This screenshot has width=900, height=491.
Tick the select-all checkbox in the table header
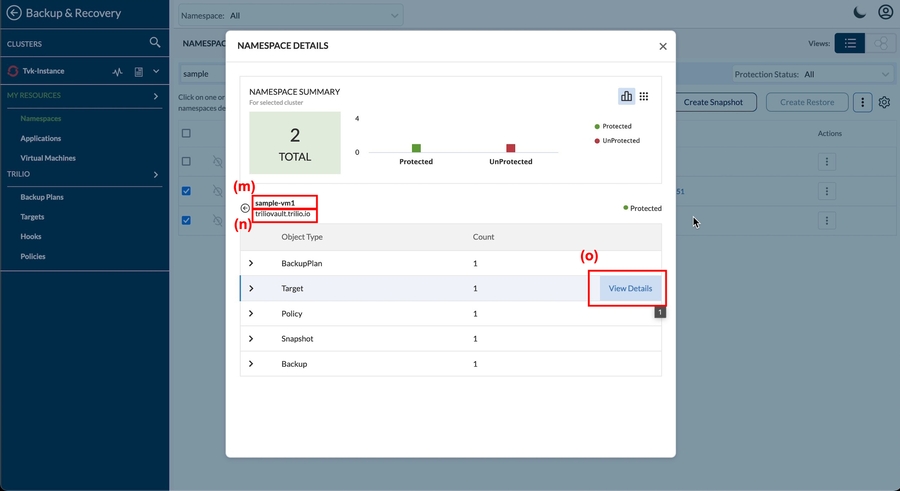coord(186,133)
